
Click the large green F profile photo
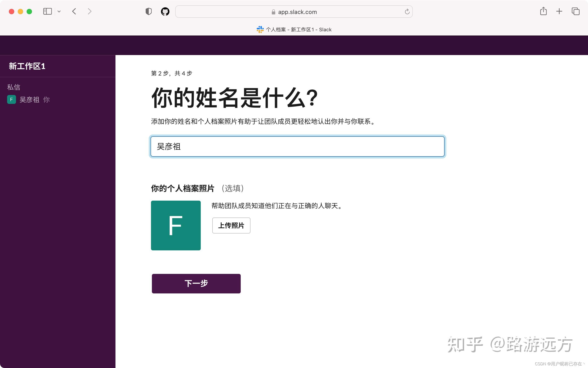pyautogui.click(x=176, y=225)
